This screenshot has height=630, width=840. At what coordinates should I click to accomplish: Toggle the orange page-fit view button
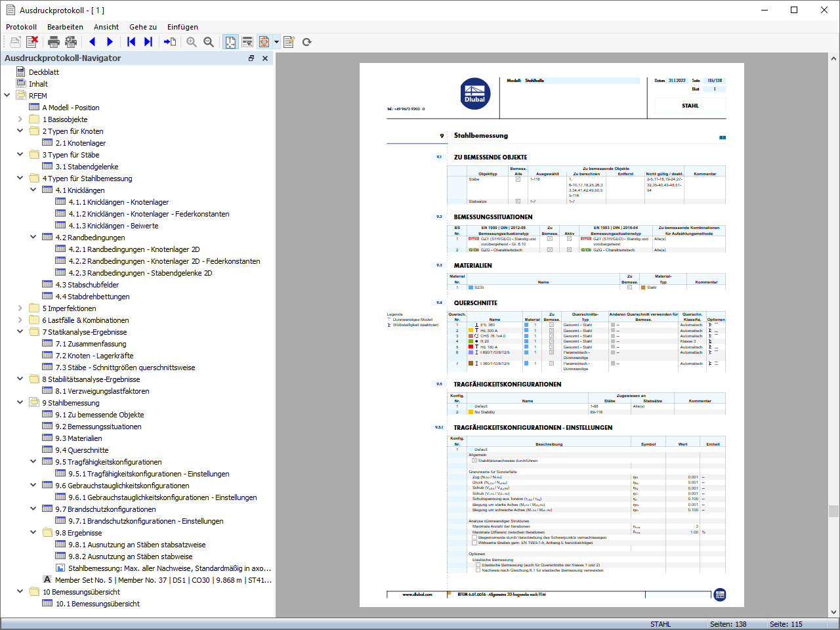click(x=264, y=42)
